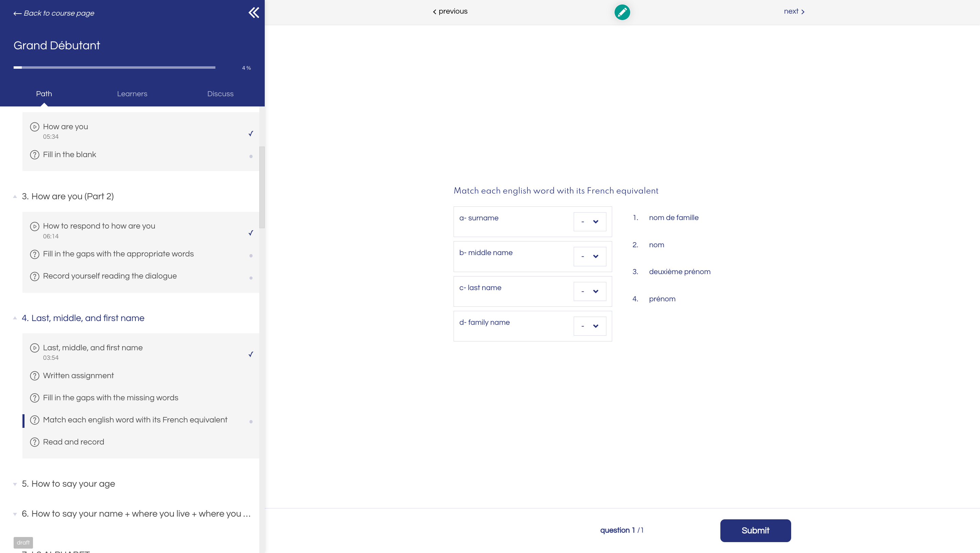Click back arrow to course page
The width and height of the screenshot is (980, 553).
click(x=17, y=13)
